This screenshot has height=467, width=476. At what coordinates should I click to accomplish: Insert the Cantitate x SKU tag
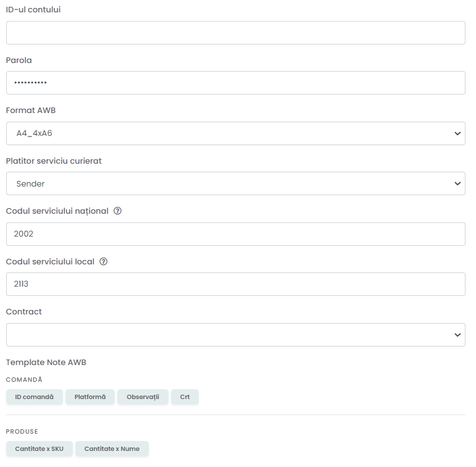point(40,448)
